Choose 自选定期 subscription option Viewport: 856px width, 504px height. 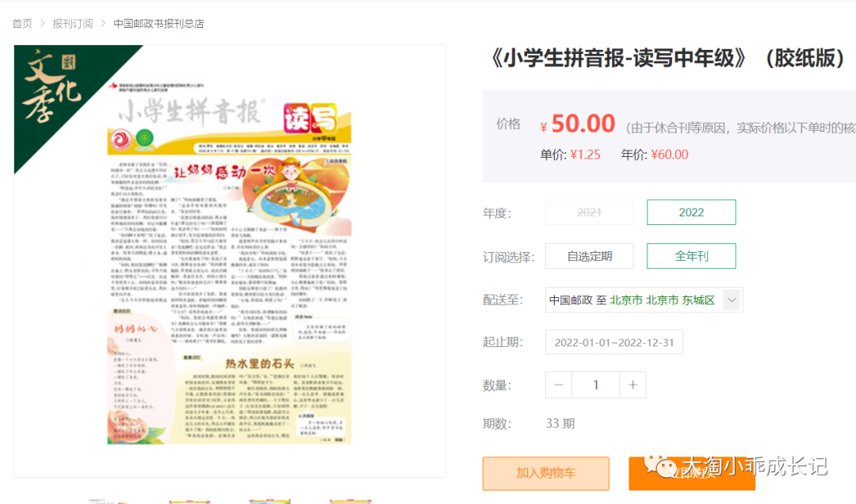[x=590, y=255]
